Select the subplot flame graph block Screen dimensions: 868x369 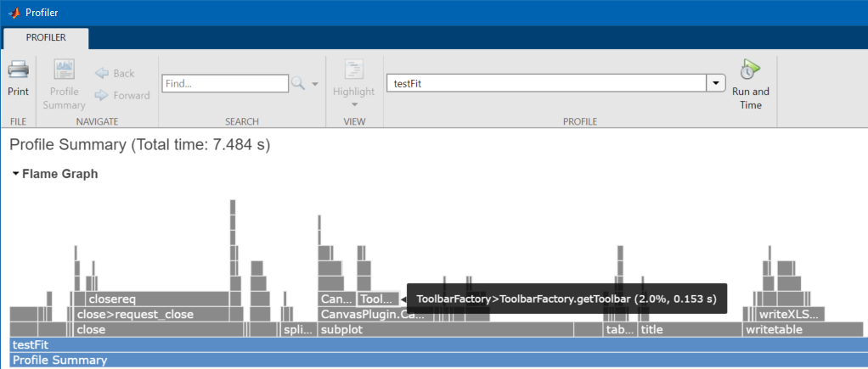tap(459, 329)
